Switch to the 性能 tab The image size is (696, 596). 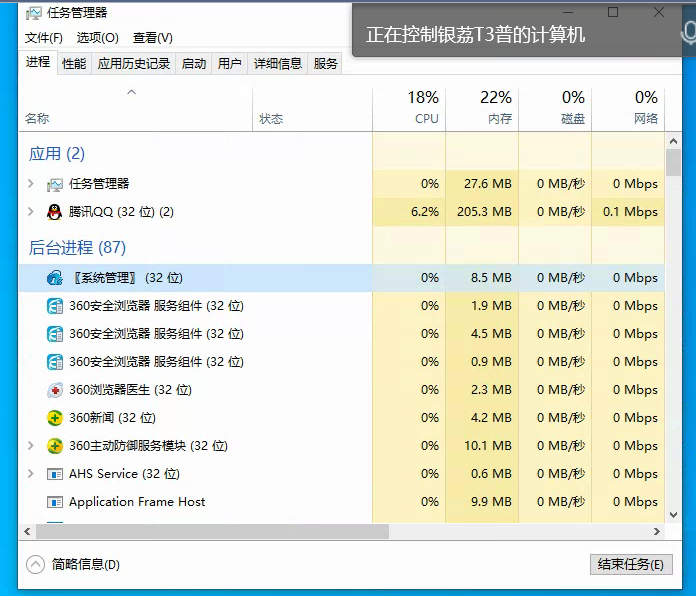[x=74, y=63]
